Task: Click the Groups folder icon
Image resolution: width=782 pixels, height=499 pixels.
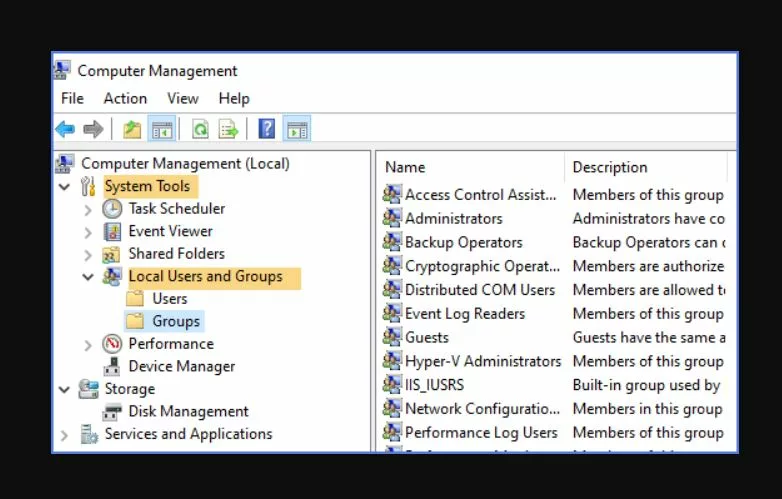Action: pos(135,322)
